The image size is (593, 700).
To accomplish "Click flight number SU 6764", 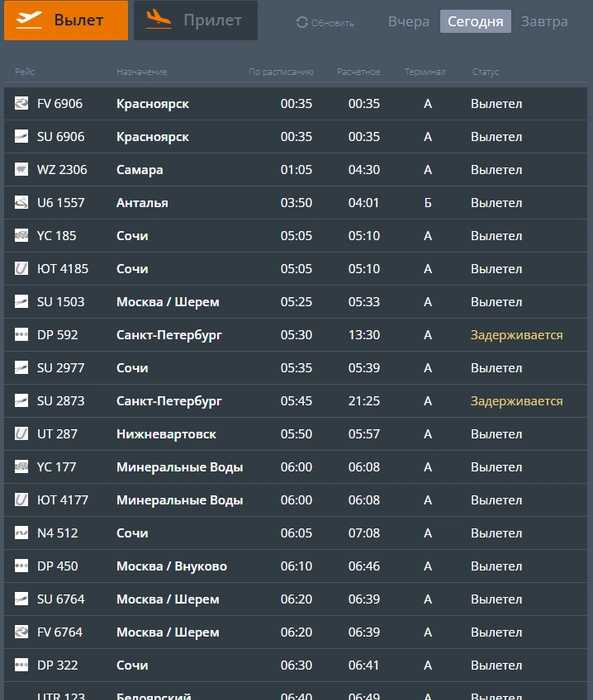I will (61, 599).
